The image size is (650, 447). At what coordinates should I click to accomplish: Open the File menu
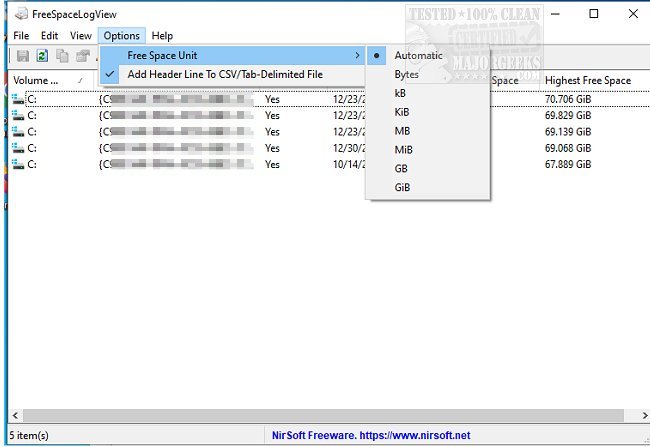[21, 36]
